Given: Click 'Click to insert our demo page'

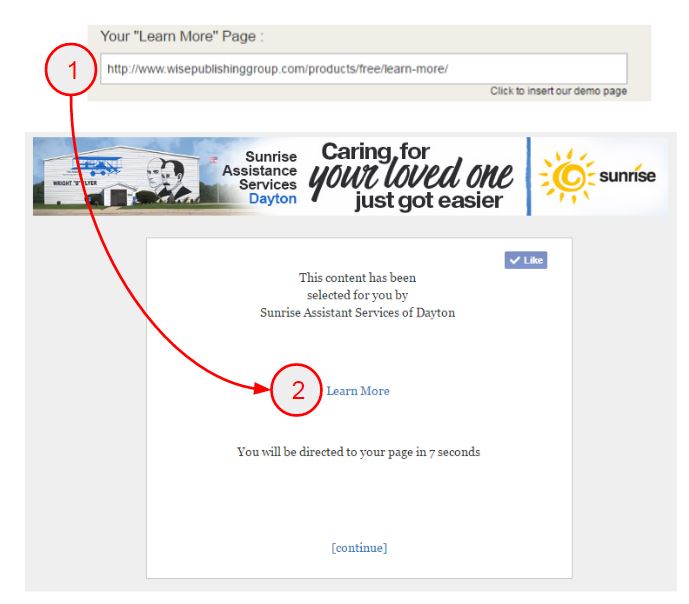Looking at the screenshot, I should [558, 91].
